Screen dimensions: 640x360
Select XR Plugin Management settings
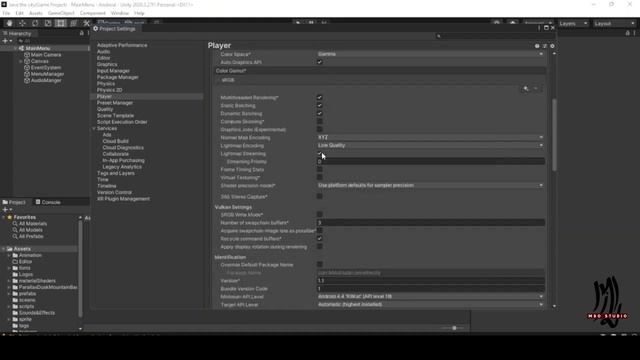[x=123, y=199]
